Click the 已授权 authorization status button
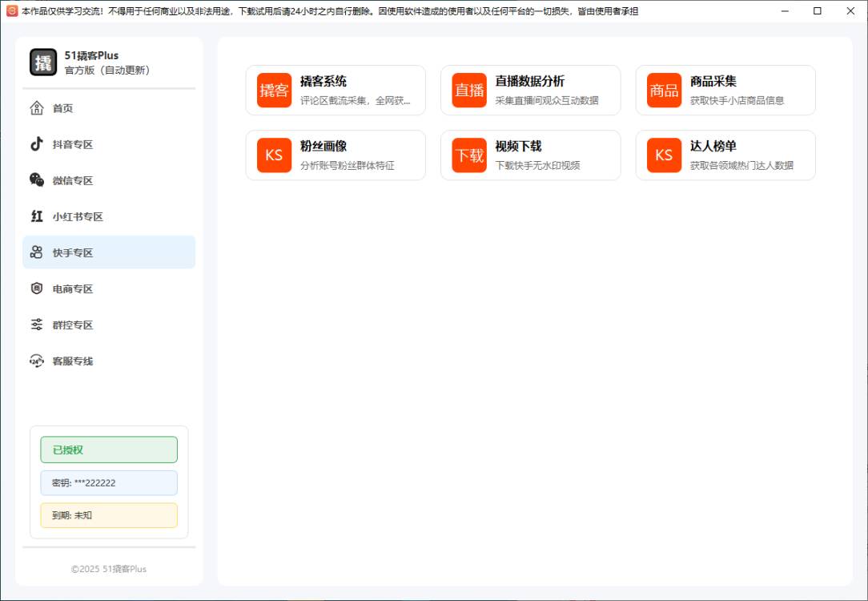 point(108,450)
